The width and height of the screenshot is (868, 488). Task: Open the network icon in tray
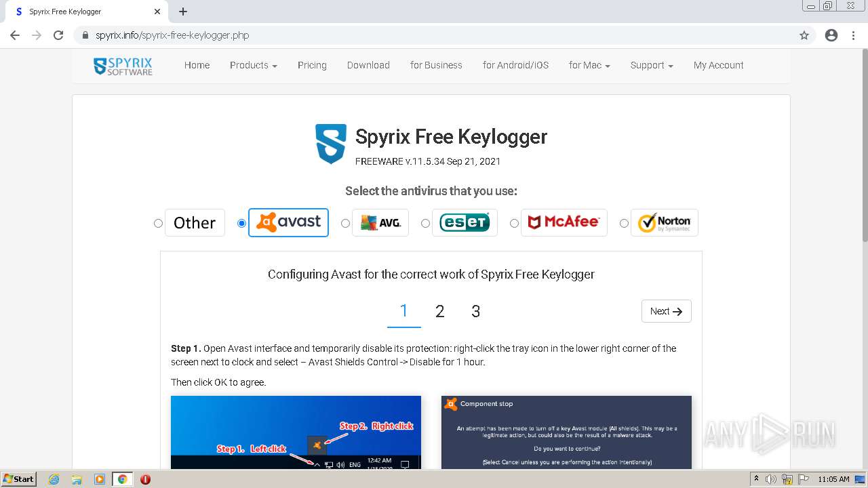click(x=787, y=479)
